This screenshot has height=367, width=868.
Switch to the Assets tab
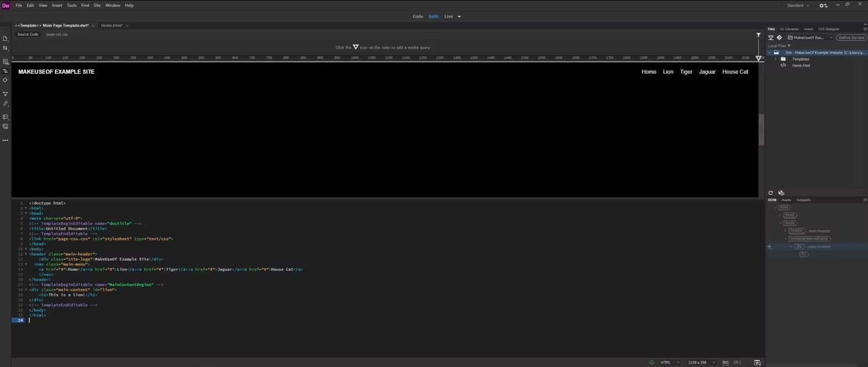click(786, 199)
